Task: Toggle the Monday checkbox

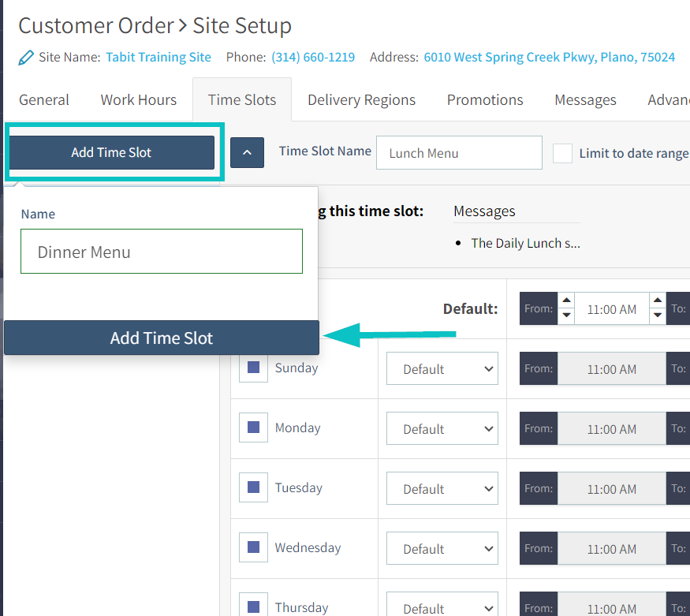Action: coord(254,427)
